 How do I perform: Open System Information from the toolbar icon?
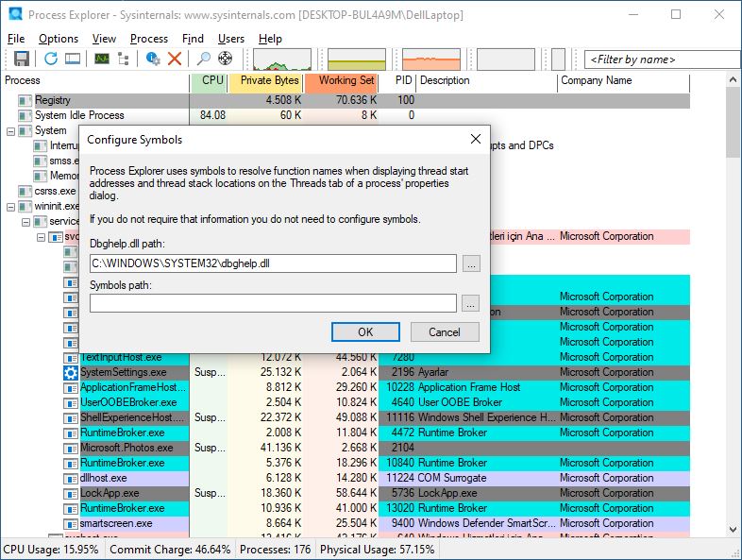tap(101, 59)
